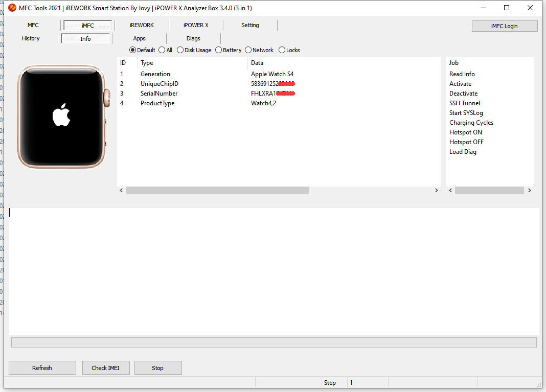Screen dimensions: 546x392
Task: Open the Apps sub-tab
Action: (139, 38)
